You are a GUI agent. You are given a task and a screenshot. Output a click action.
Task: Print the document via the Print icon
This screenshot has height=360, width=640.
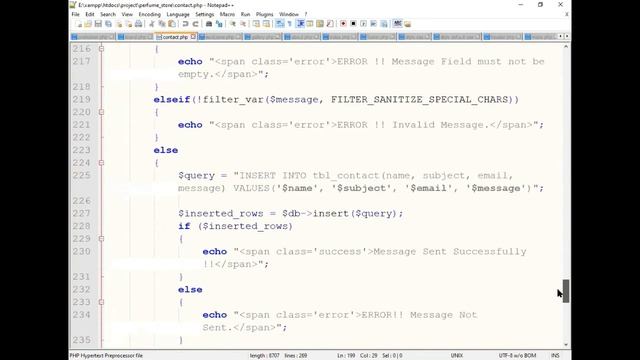138,24
